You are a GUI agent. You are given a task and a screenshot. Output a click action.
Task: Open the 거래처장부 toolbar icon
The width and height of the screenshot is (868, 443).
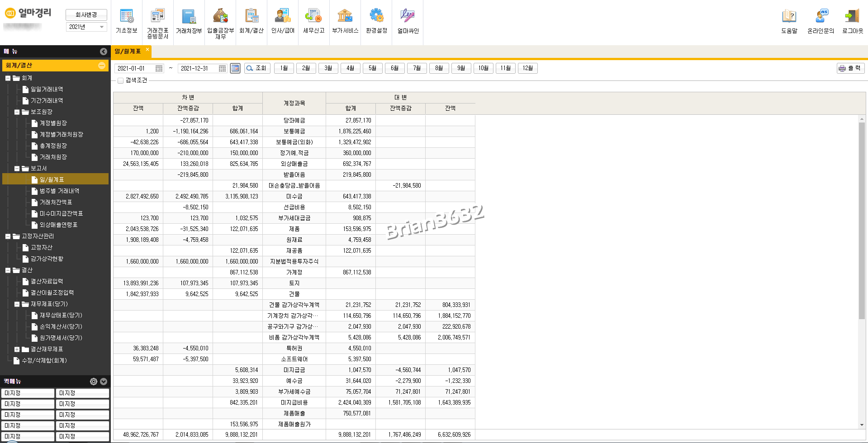tap(189, 21)
